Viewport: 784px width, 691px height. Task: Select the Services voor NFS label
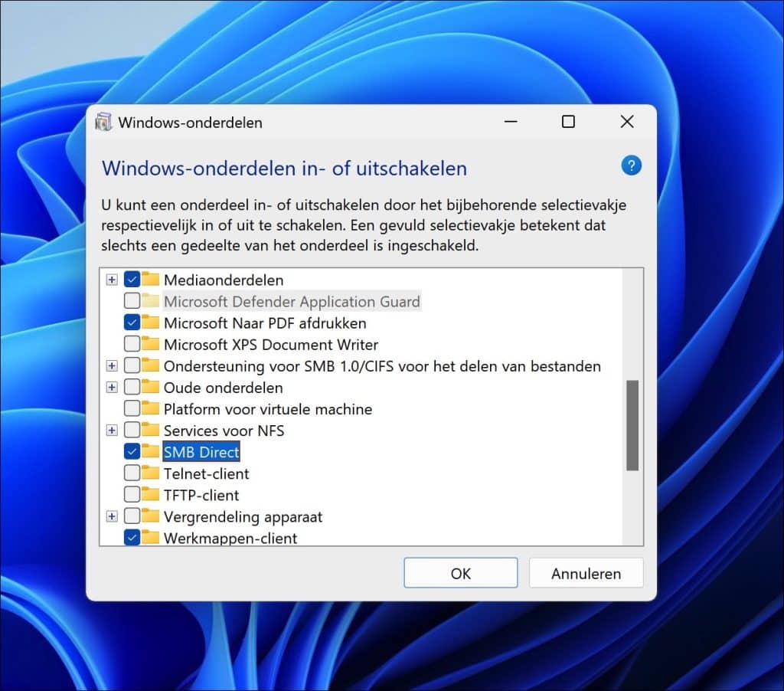coord(224,431)
